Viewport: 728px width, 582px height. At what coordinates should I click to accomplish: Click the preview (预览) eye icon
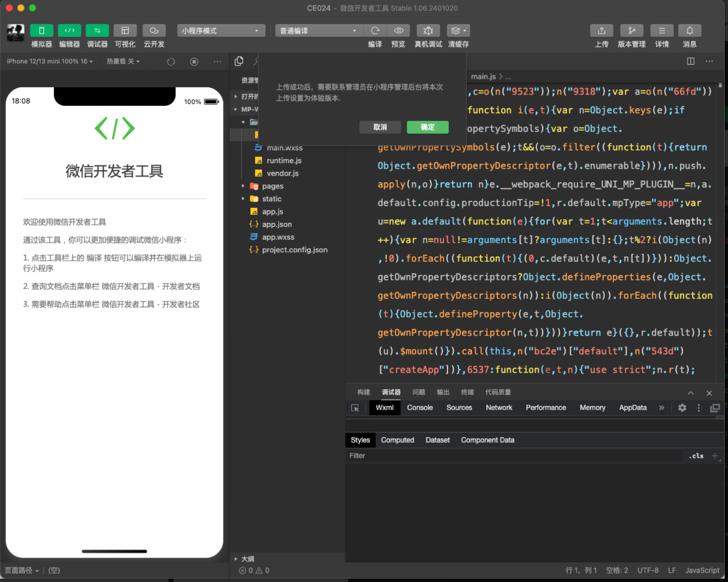(398, 31)
